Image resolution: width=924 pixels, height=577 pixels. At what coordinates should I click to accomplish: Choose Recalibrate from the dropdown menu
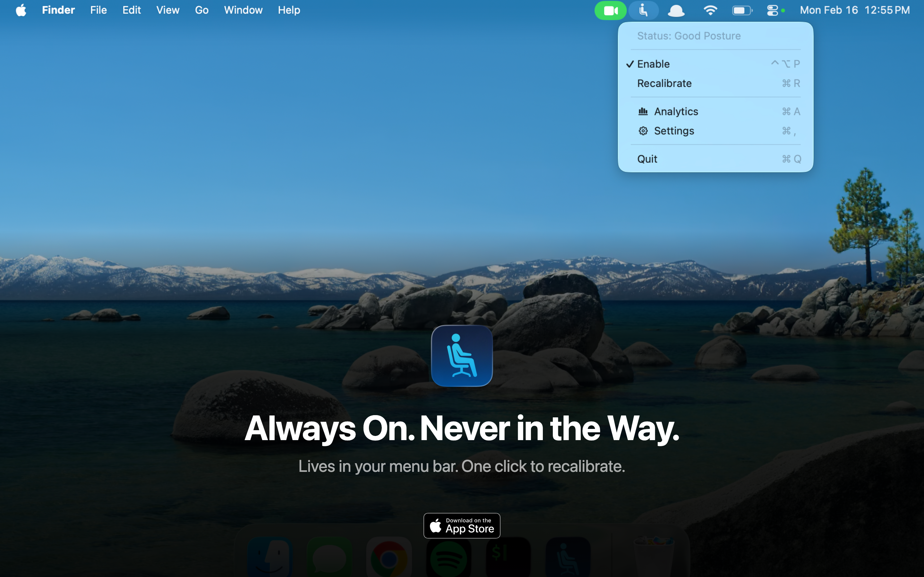point(664,84)
